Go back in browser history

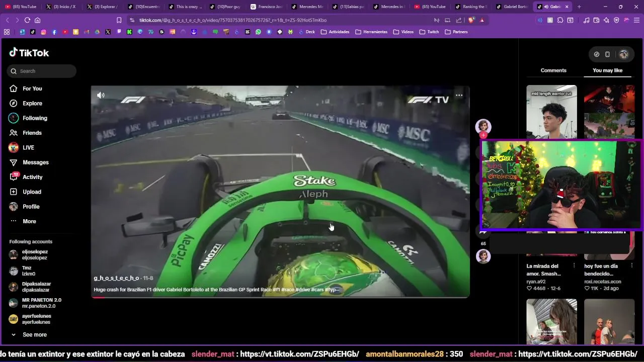(x=7, y=20)
